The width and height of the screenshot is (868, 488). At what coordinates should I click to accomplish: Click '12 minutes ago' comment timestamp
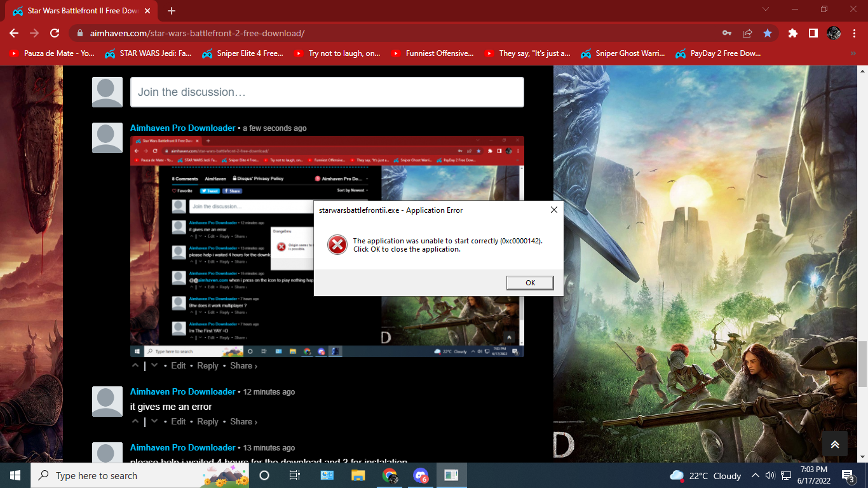coord(269,391)
